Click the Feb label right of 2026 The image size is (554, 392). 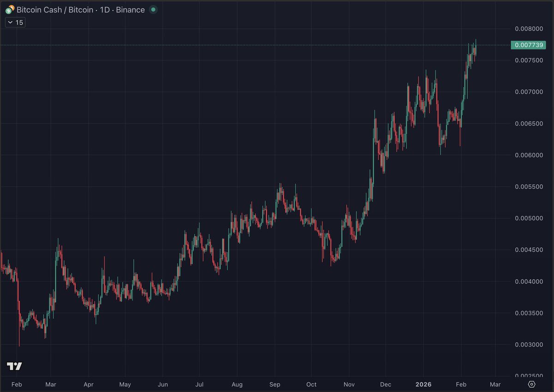pos(461,384)
